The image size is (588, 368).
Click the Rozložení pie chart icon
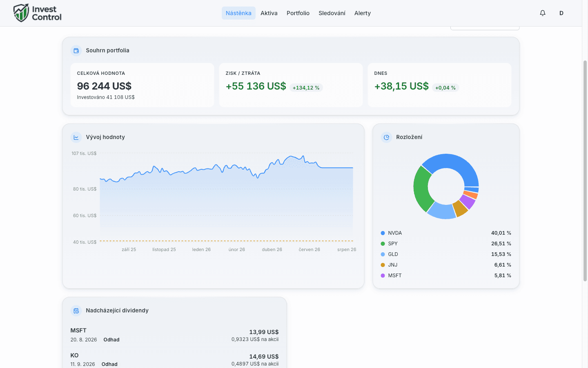386,137
